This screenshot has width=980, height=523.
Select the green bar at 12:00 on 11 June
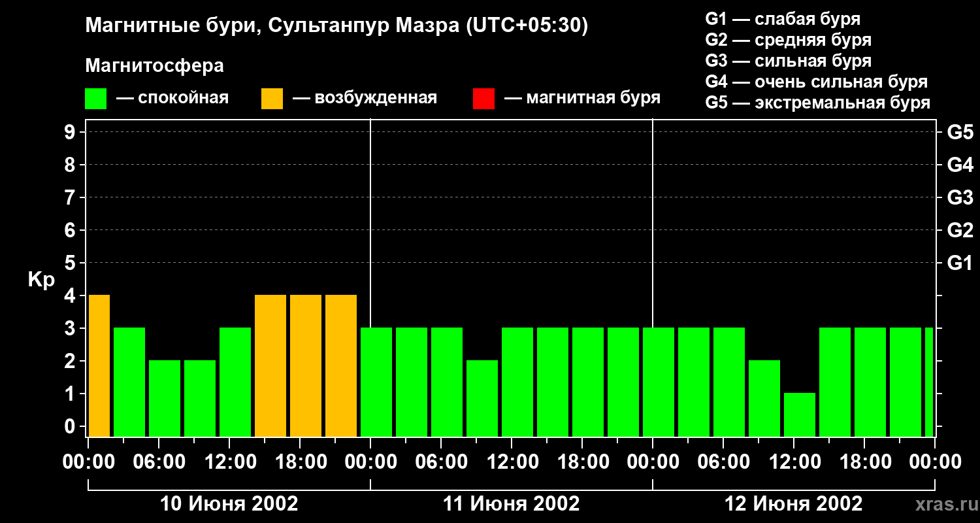click(x=517, y=382)
